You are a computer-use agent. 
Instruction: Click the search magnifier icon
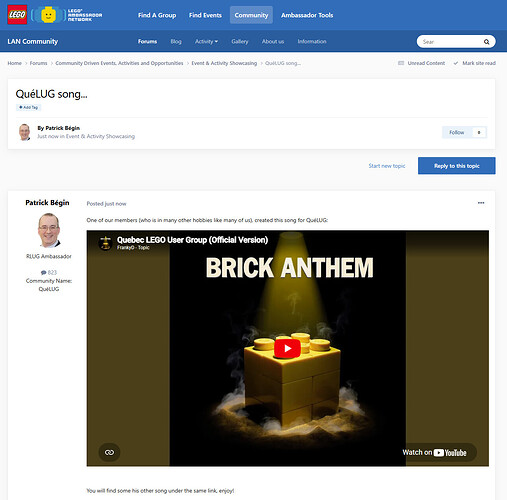coord(486,42)
